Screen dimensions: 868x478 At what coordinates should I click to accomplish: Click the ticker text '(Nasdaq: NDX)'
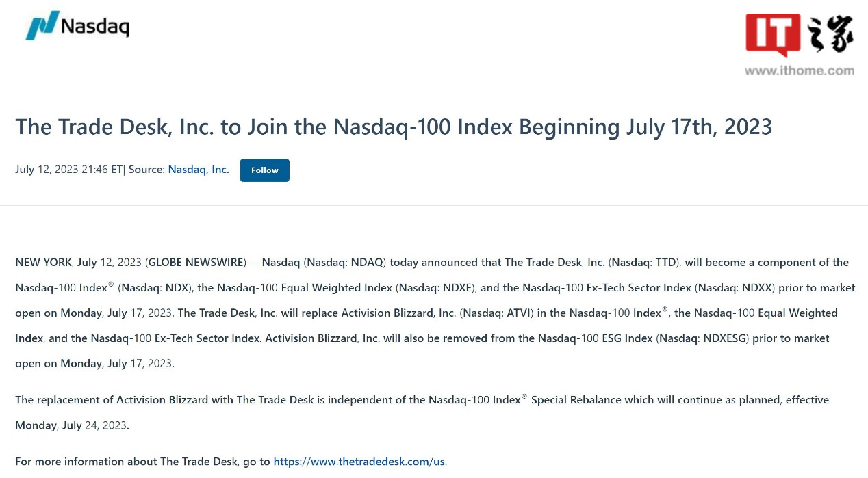click(155, 288)
